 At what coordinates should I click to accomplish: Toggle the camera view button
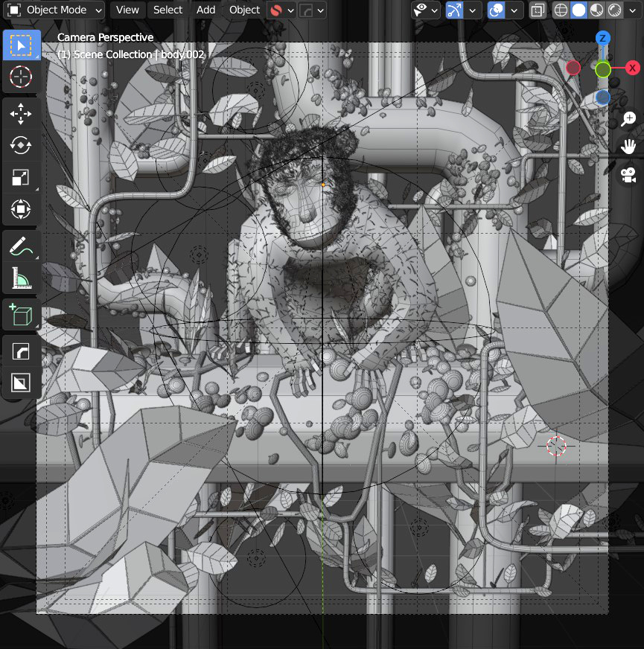pyautogui.click(x=628, y=174)
